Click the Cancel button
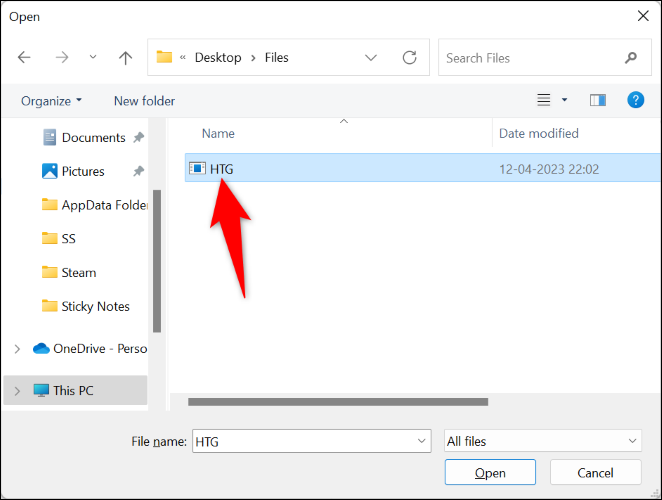The height and width of the screenshot is (500, 662). 595,472
